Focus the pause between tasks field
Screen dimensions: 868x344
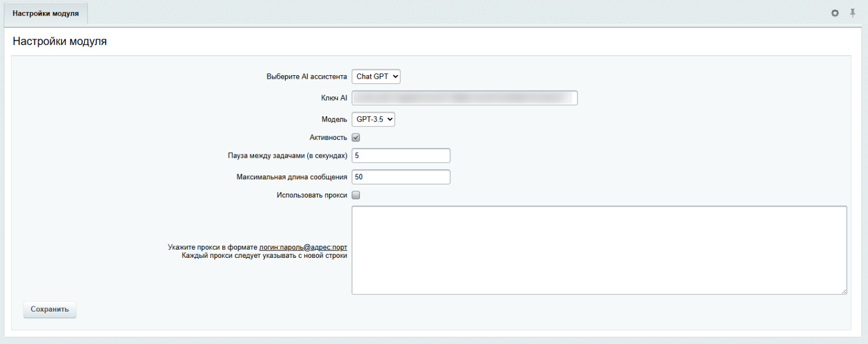(x=401, y=156)
